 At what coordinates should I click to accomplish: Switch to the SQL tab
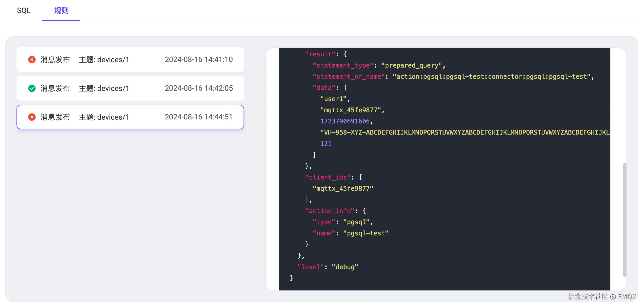24,11
